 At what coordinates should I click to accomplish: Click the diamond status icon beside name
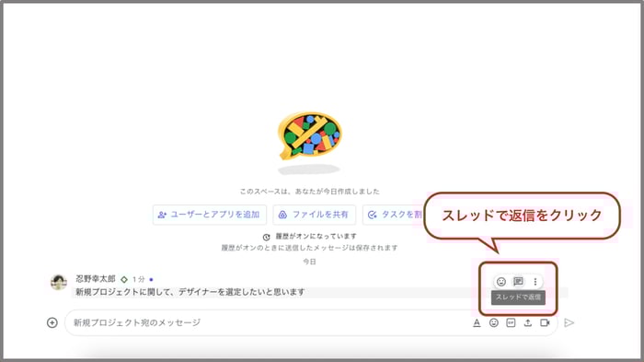124,279
